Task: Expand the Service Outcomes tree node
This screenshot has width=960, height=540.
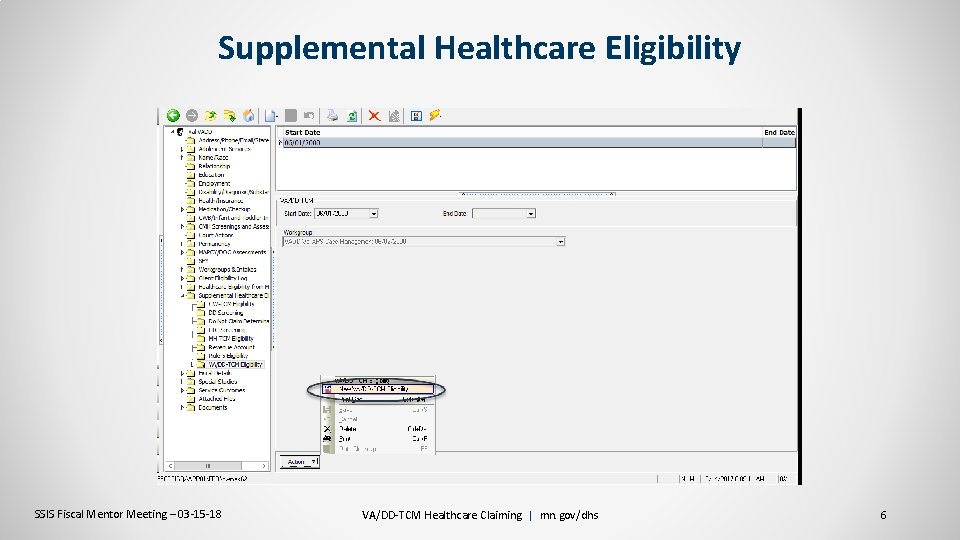Action: [182, 390]
